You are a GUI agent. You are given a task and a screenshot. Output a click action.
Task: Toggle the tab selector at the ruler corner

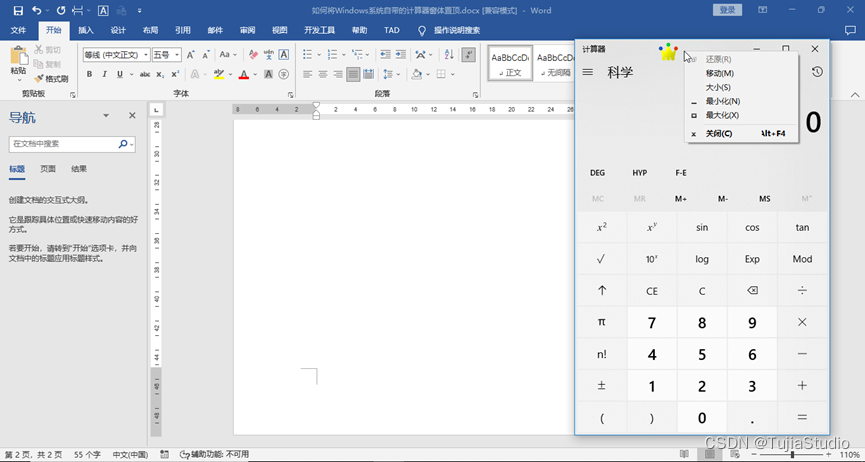(x=156, y=109)
